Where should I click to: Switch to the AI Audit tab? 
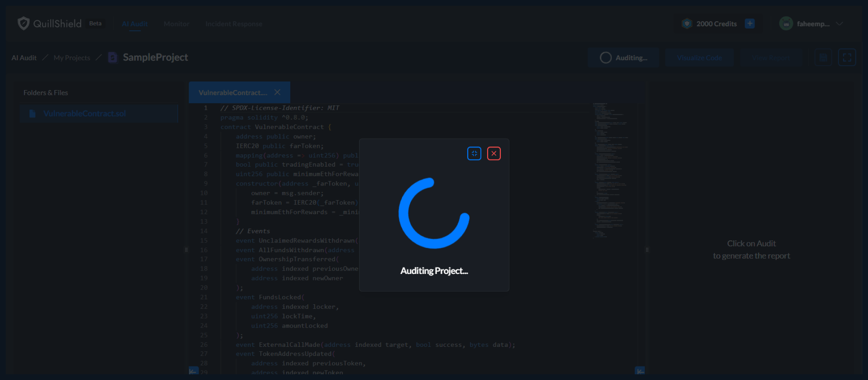point(135,24)
